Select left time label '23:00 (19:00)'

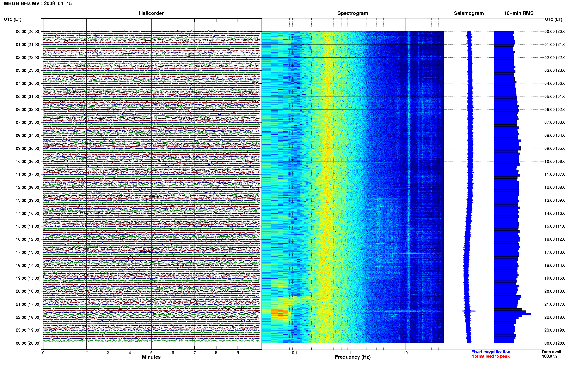[28, 330]
